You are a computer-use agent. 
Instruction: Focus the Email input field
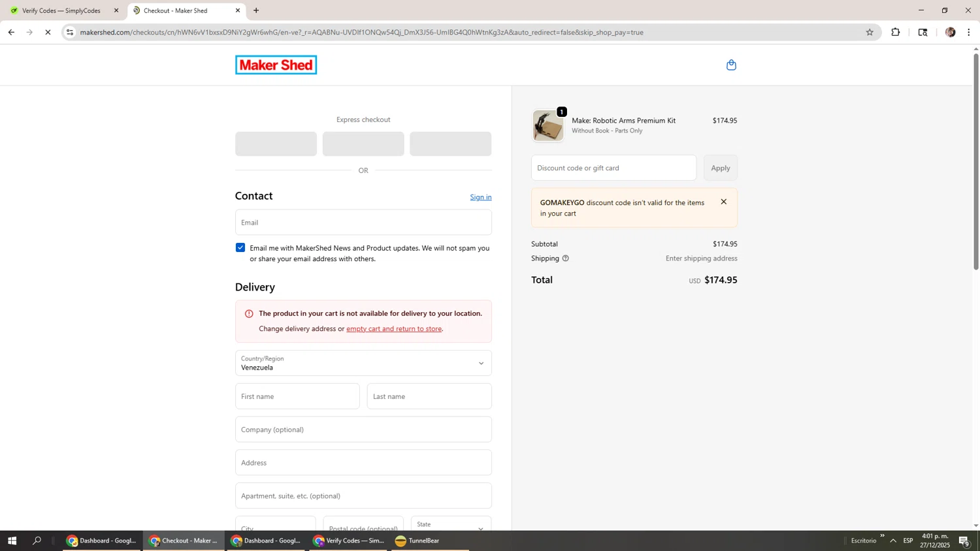pos(363,222)
